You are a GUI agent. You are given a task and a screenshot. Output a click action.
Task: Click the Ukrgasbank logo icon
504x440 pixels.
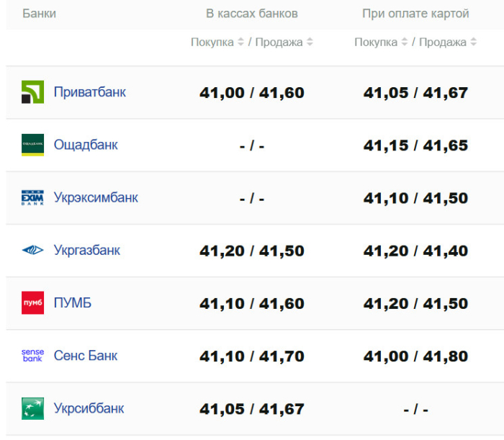click(32, 251)
